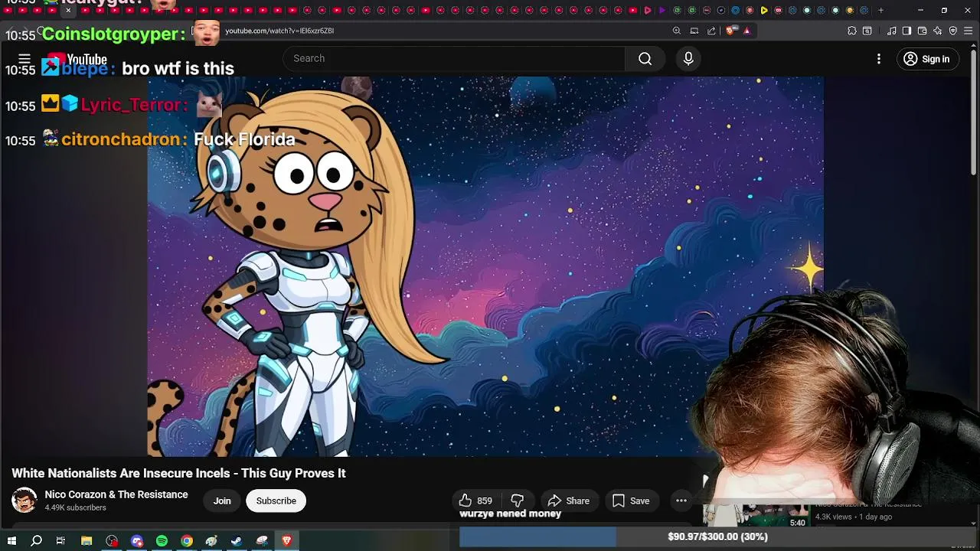The height and width of the screenshot is (551, 980).
Task: Open Windows Start menu
Action: click(x=11, y=541)
